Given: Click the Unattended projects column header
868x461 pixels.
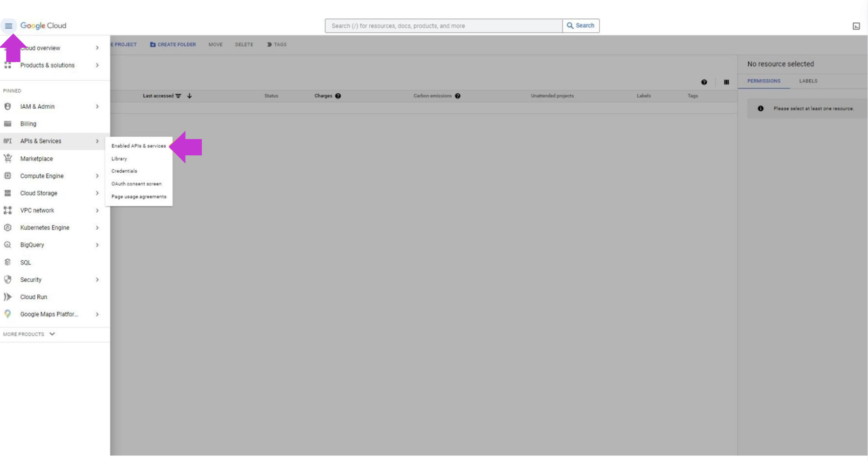Looking at the screenshot, I should pyautogui.click(x=552, y=96).
